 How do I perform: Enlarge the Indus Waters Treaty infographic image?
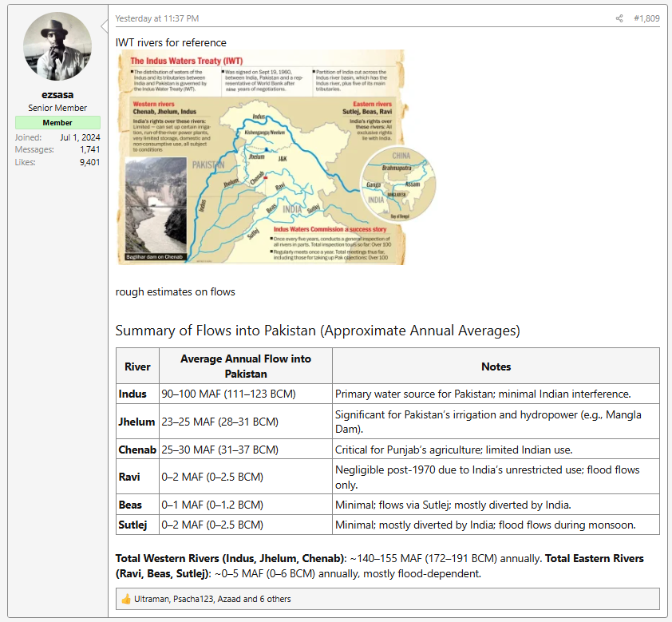point(276,157)
